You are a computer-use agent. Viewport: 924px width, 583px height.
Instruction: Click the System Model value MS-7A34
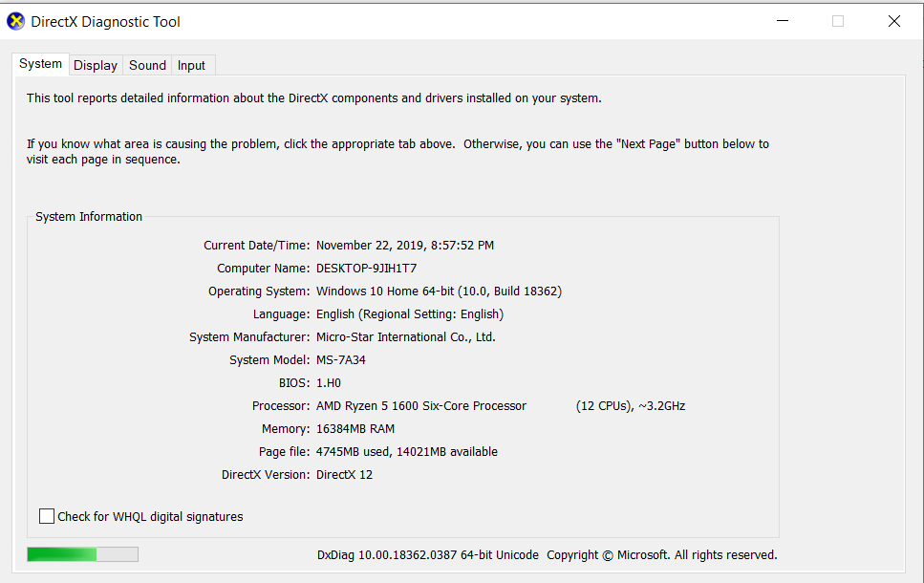point(340,360)
